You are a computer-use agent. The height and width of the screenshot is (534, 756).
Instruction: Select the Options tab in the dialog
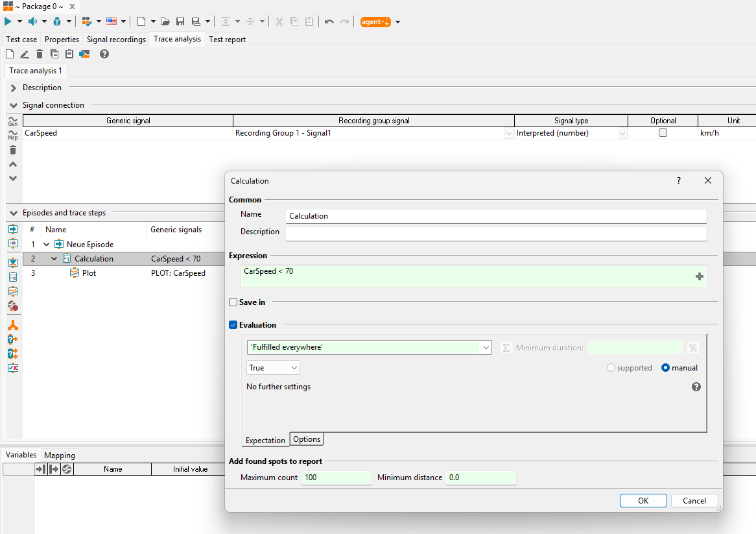(x=307, y=439)
